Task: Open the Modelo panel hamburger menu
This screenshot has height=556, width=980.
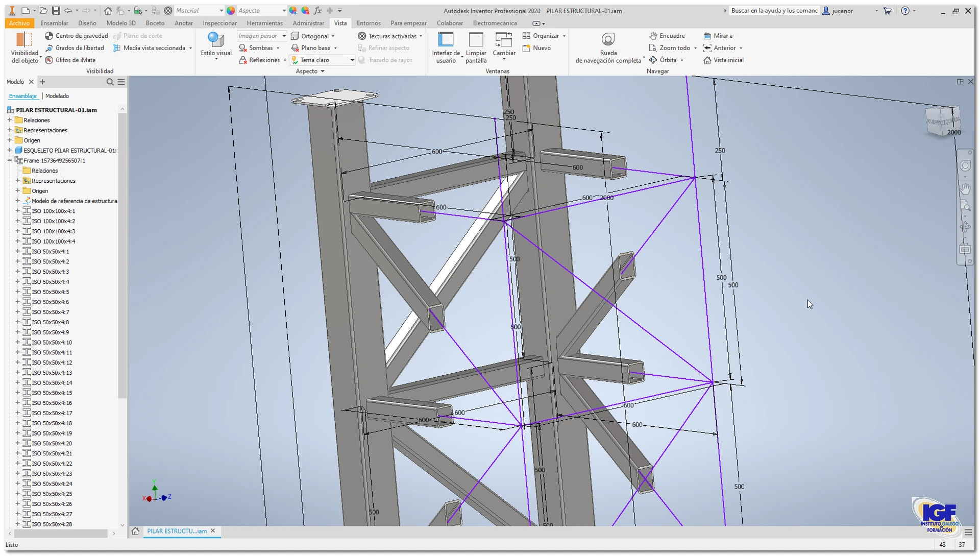Action: pyautogui.click(x=121, y=82)
